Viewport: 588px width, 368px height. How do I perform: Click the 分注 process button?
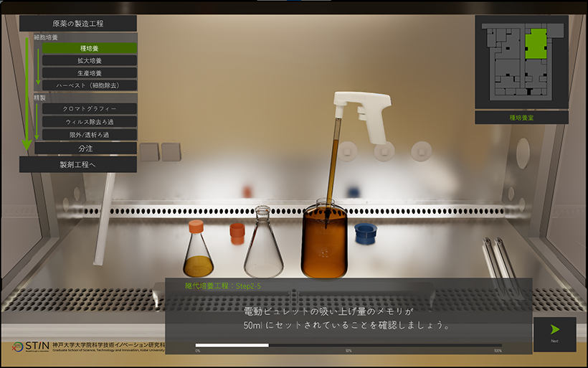click(x=85, y=148)
